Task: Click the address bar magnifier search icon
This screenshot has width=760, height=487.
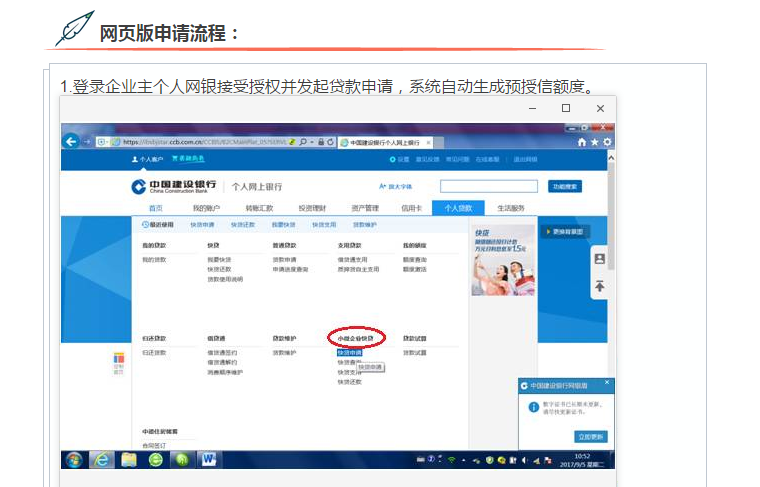Action: [x=303, y=142]
